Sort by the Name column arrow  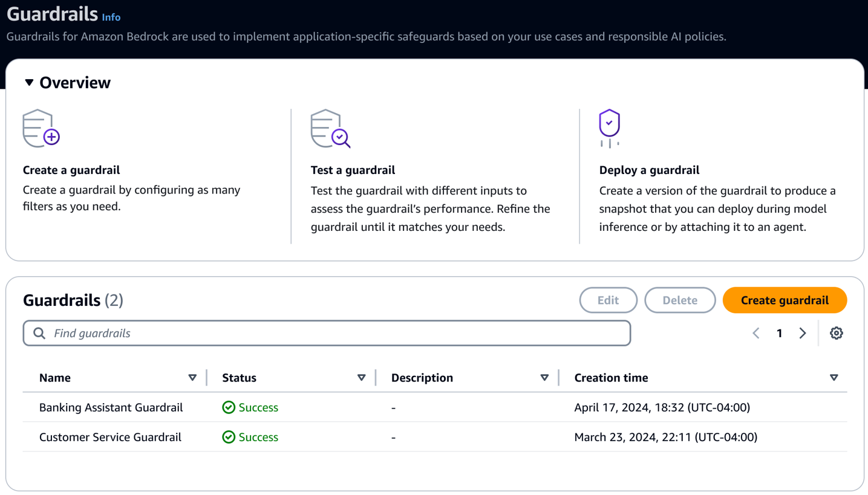pyautogui.click(x=192, y=378)
